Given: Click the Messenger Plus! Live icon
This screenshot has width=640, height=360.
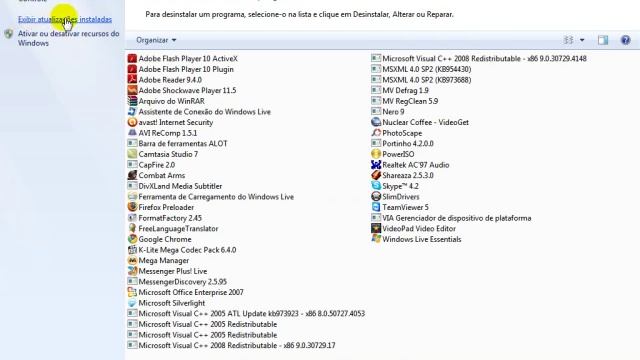Looking at the screenshot, I should tap(132, 271).
